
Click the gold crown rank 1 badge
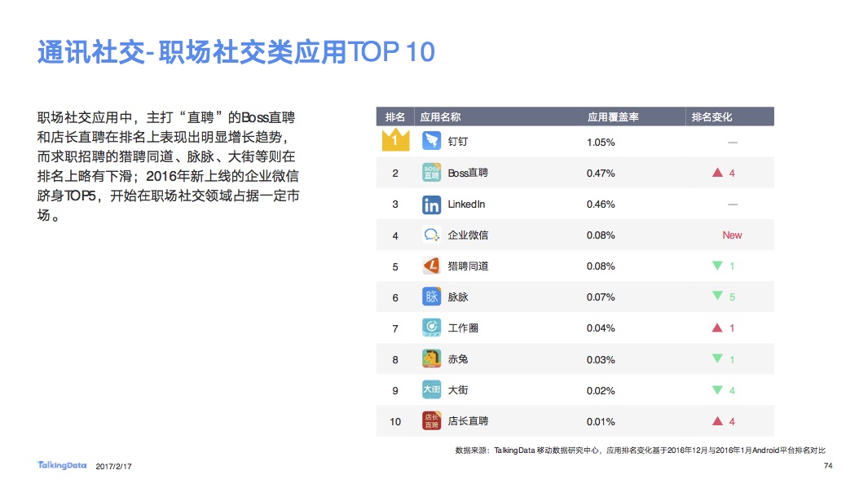point(395,139)
